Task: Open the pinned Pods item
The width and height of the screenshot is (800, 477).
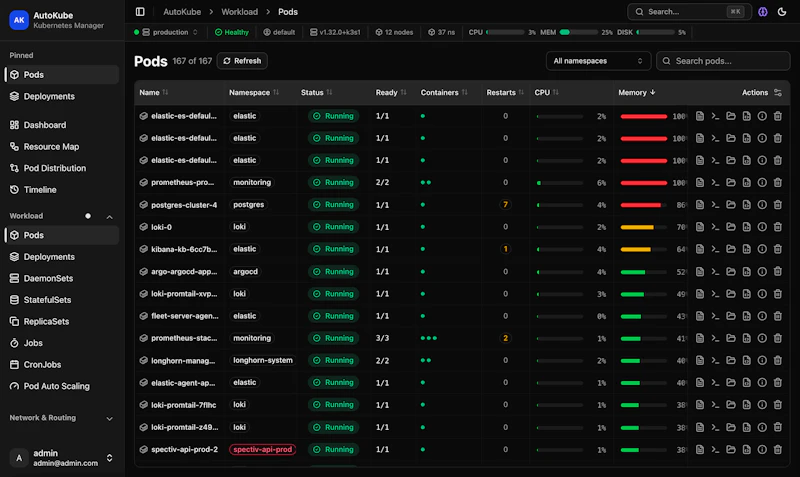Action: (62, 74)
